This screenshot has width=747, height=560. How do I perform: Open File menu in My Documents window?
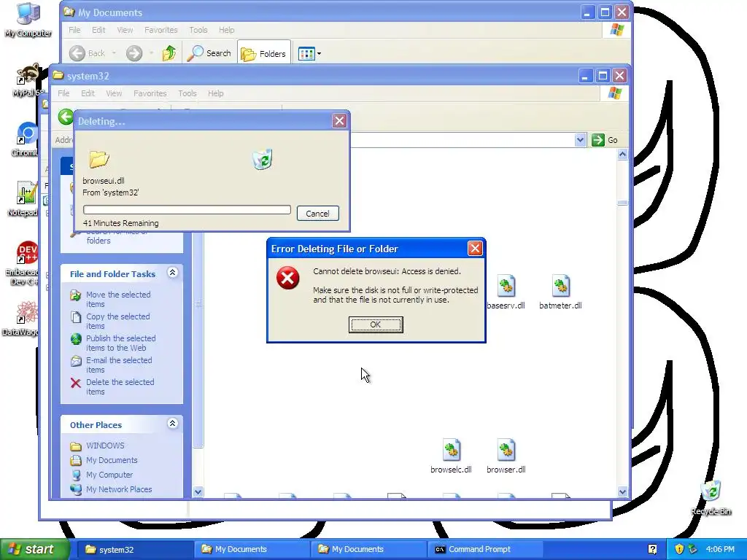coord(74,30)
